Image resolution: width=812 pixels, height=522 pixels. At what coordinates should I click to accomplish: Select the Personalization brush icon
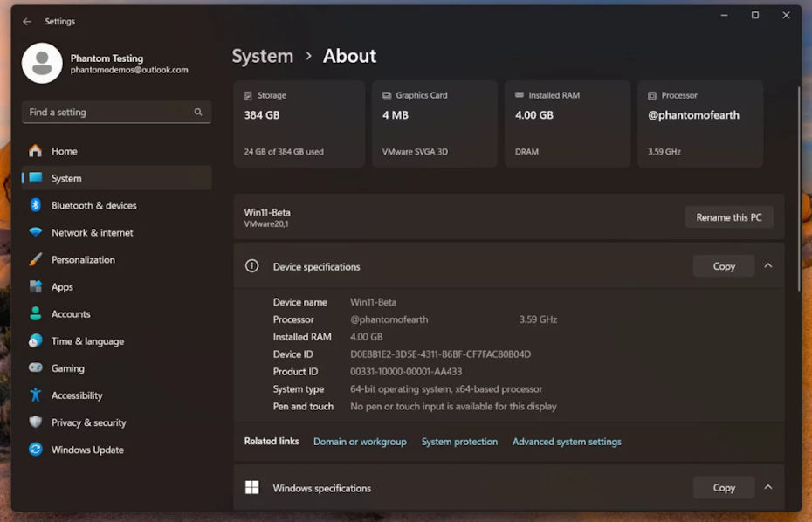pyautogui.click(x=35, y=260)
